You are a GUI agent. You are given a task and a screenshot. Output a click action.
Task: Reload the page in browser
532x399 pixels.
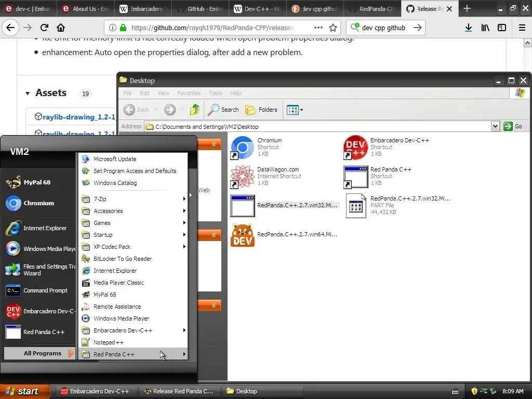point(44,28)
